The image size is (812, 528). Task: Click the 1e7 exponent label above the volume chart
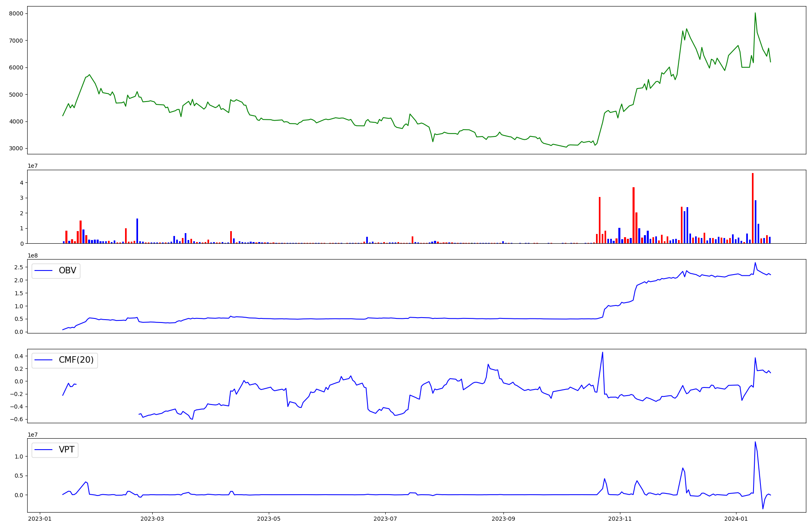(x=33, y=166)
